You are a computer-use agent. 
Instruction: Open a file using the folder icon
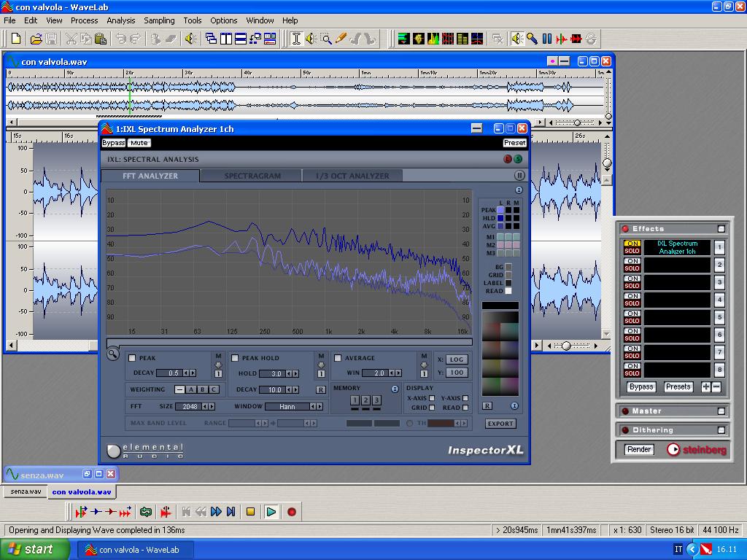tap(36, 39)
